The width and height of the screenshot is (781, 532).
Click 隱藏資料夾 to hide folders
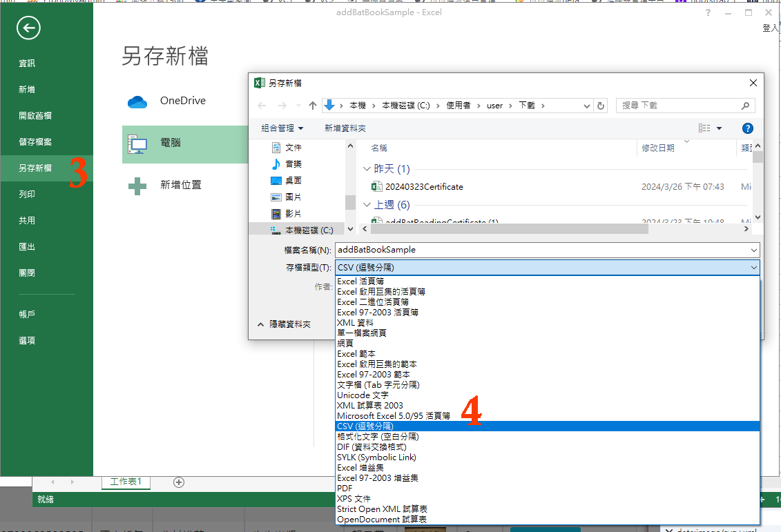pos(285,324)
